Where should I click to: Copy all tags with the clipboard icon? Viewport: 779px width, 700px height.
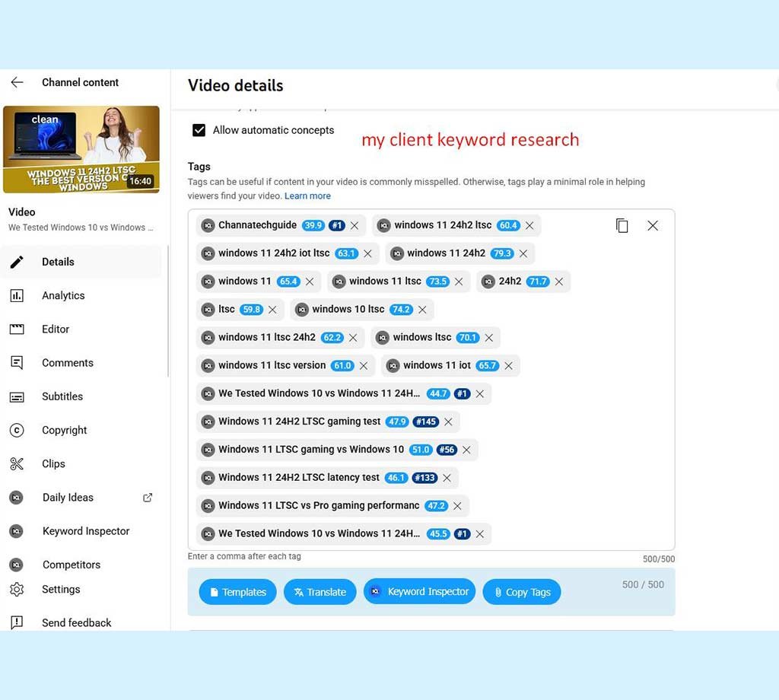click(622, 225)
